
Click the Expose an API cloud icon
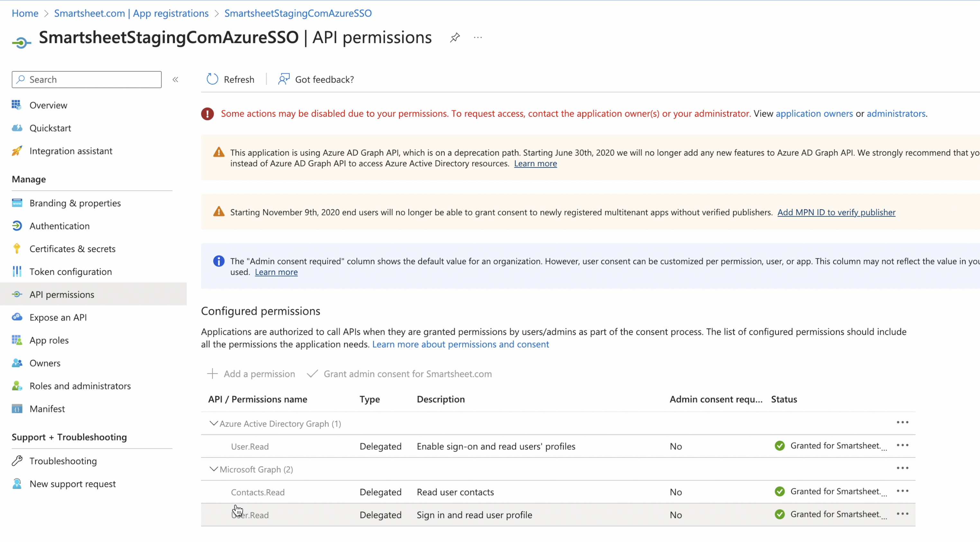tap(17, 317)
